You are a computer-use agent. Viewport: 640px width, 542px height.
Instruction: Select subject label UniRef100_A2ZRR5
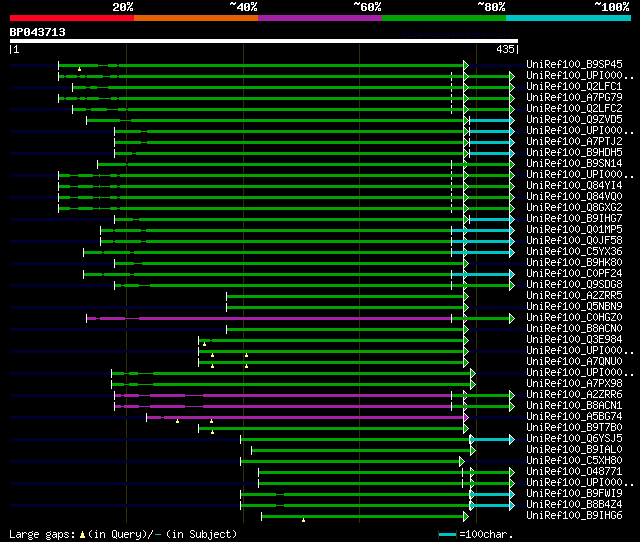click(x=574, y=296)
